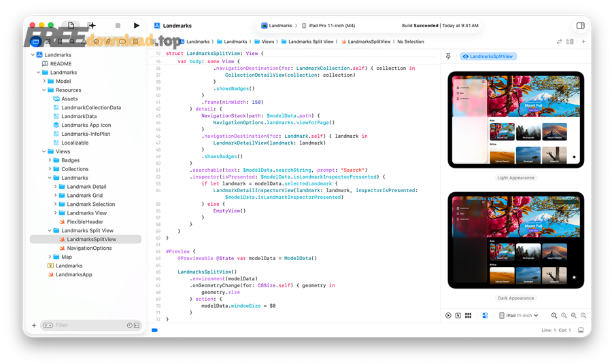Stop the running build

tap(118, 25)
